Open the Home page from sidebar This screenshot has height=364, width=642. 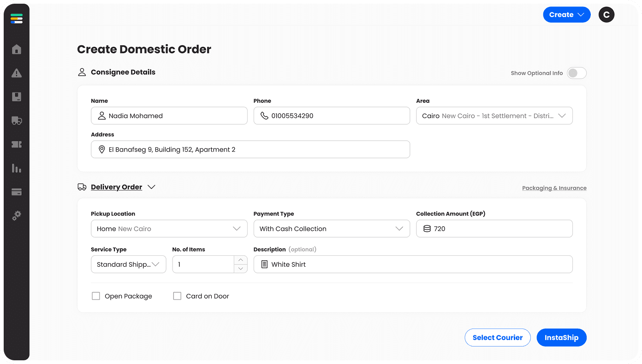[17, 49]
